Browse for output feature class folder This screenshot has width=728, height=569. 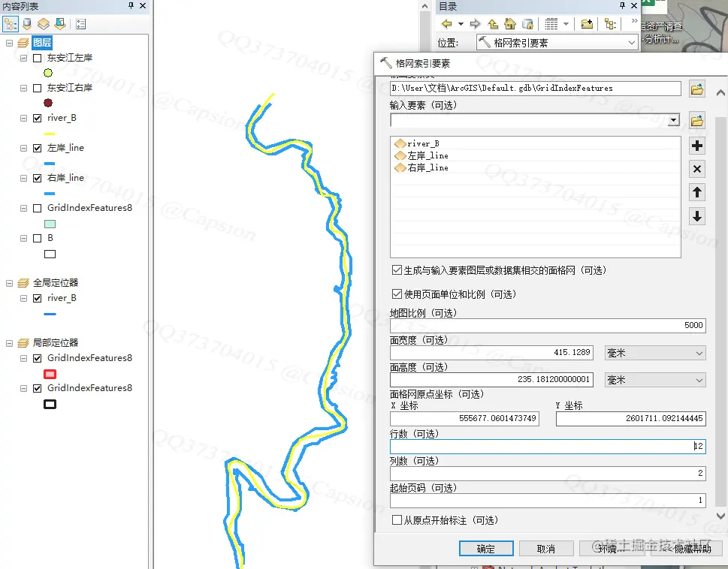(x=697, y=89)
